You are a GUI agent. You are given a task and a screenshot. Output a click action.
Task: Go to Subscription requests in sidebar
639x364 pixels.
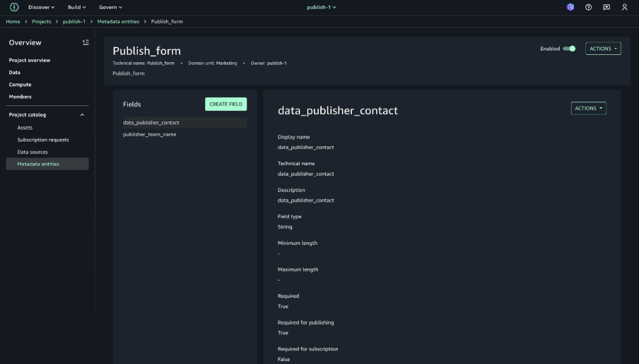(x=43, y=140)
